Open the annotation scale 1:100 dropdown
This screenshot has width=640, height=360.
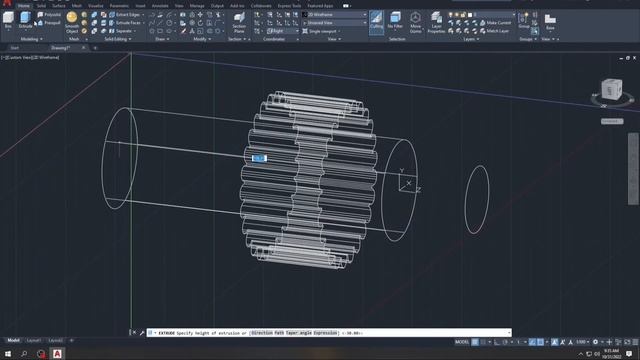click(582, 342)
